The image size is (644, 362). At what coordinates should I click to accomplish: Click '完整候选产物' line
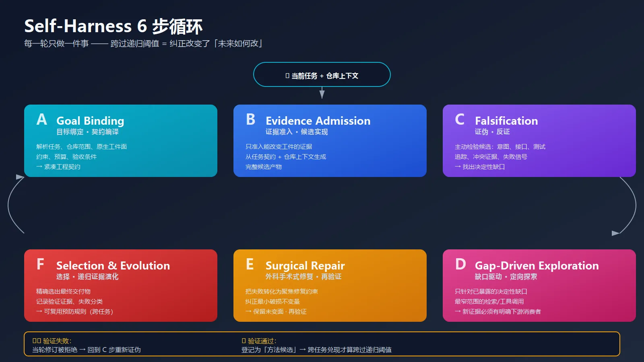[264, 167]
